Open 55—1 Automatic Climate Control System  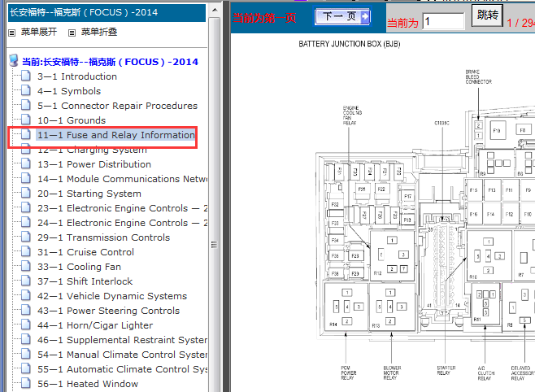coord(122,370)
